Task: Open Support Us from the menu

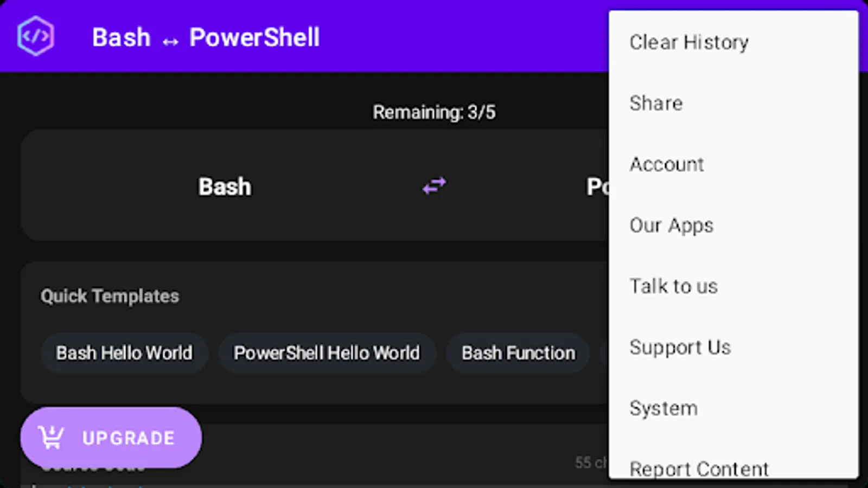Action: click(680, 347)
